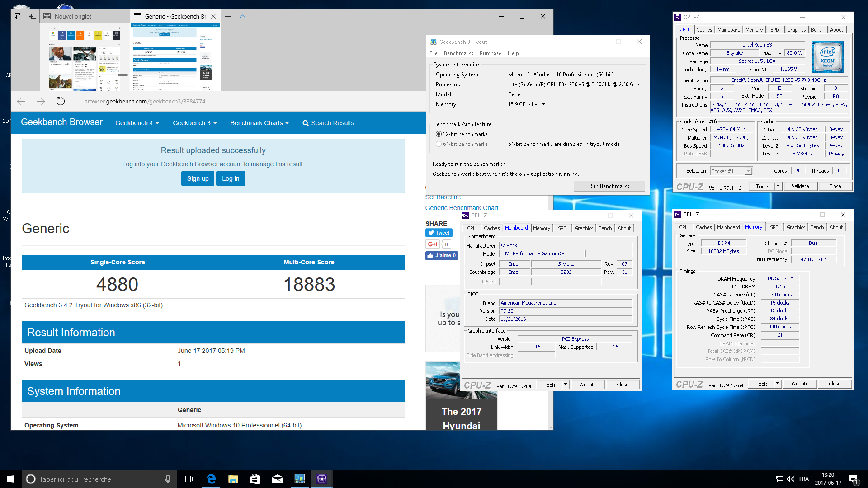This screenshot has width=868, height=488.
Task: Click the Sign up button
Action: (198, 178)
